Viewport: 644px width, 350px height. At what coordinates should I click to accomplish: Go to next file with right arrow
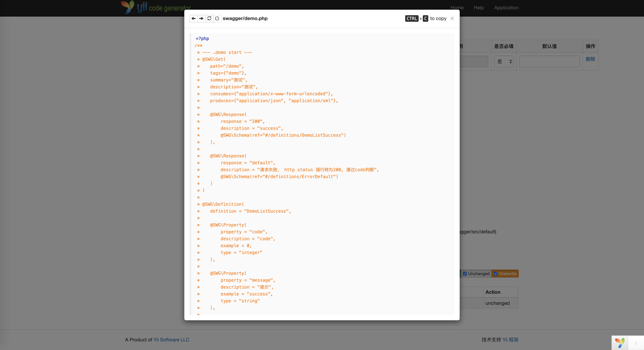coord(201,18)
